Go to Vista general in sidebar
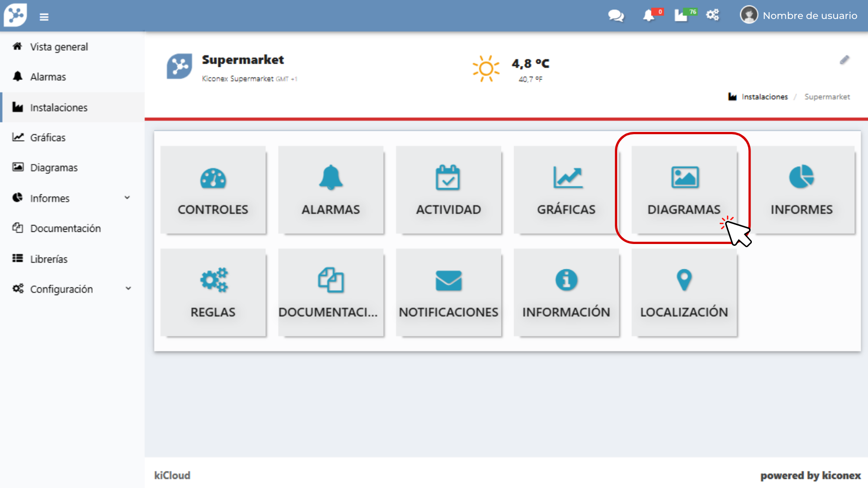 click(x=59, y=47)
